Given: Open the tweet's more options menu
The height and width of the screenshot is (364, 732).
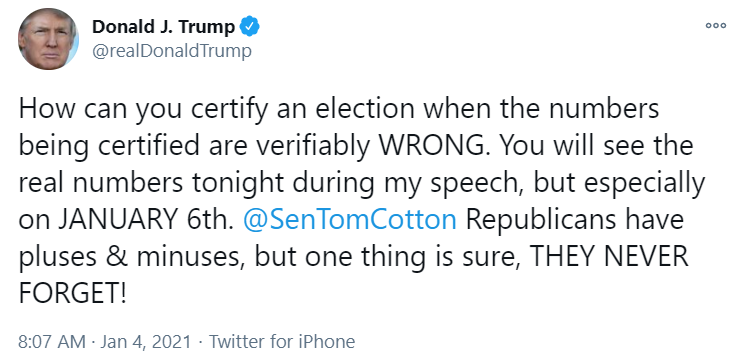Looking at the screenshot, I should tap(715, 26).
